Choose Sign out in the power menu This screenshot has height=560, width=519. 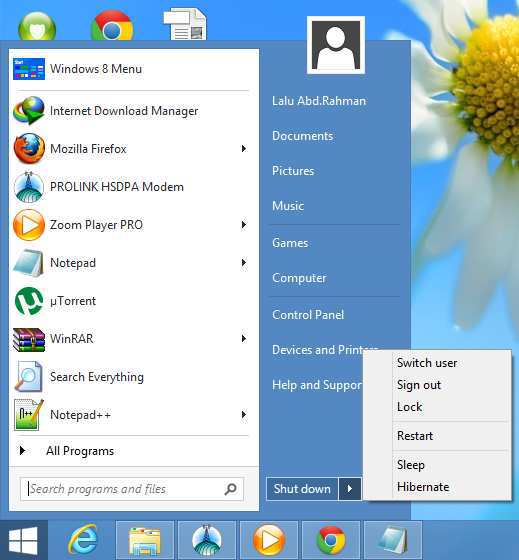(419, 385)
